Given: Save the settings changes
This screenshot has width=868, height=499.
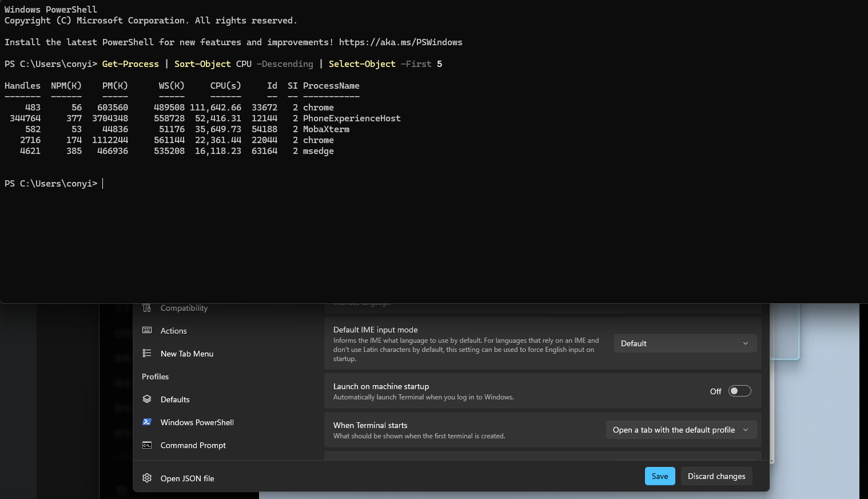Looking at the screenshot, I should tap(660, 476).
